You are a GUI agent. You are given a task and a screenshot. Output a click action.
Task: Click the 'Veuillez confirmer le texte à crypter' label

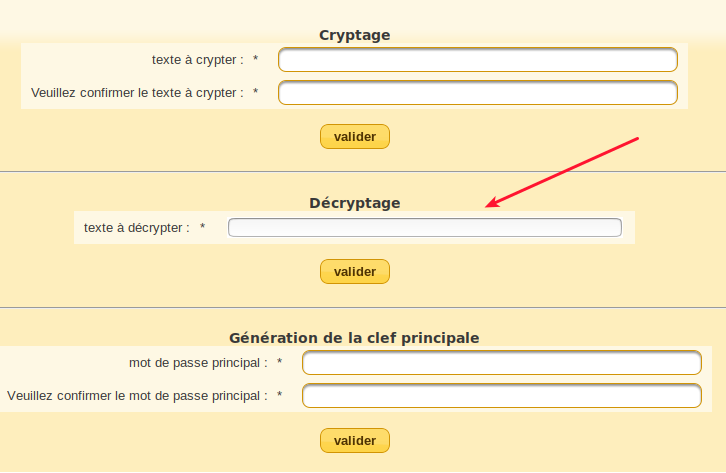click(x=137, y=93)
